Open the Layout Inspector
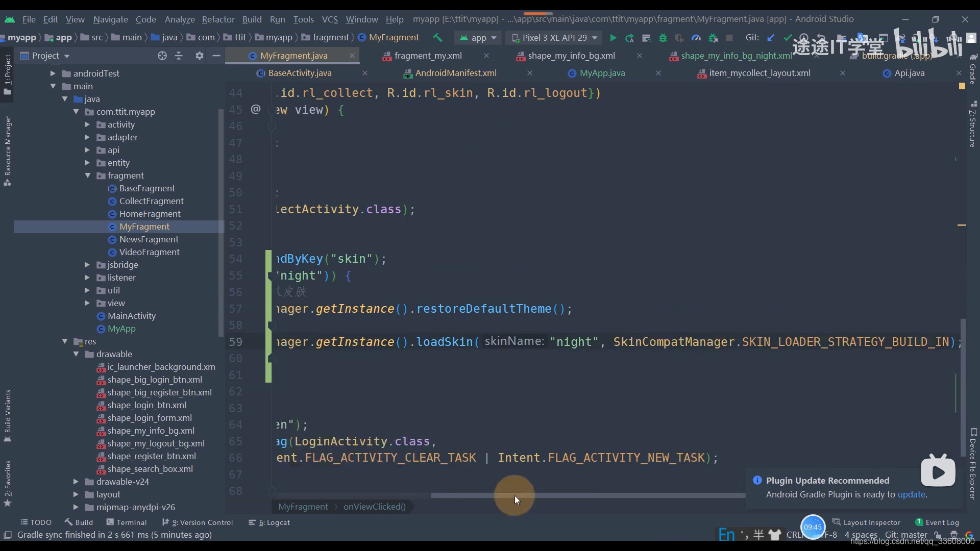Image resolution: width=980 pixels, height=551 pixels. tap(867, 522)
